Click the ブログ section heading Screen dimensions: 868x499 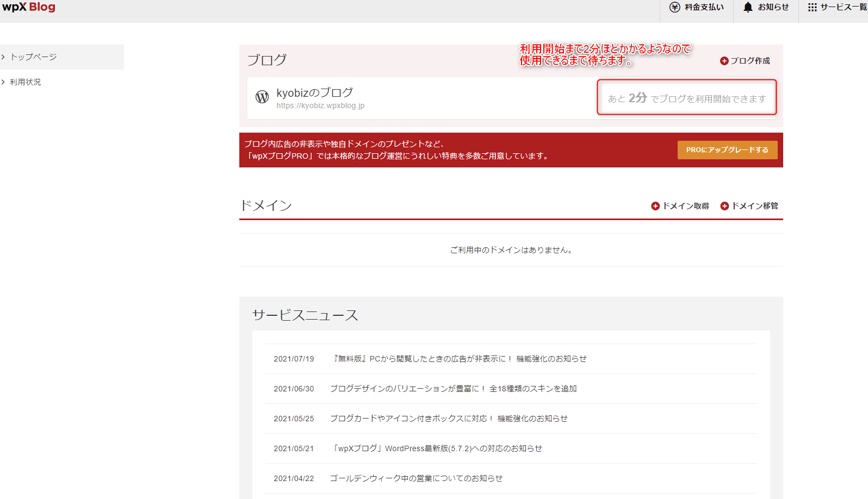tap(267, 60)
